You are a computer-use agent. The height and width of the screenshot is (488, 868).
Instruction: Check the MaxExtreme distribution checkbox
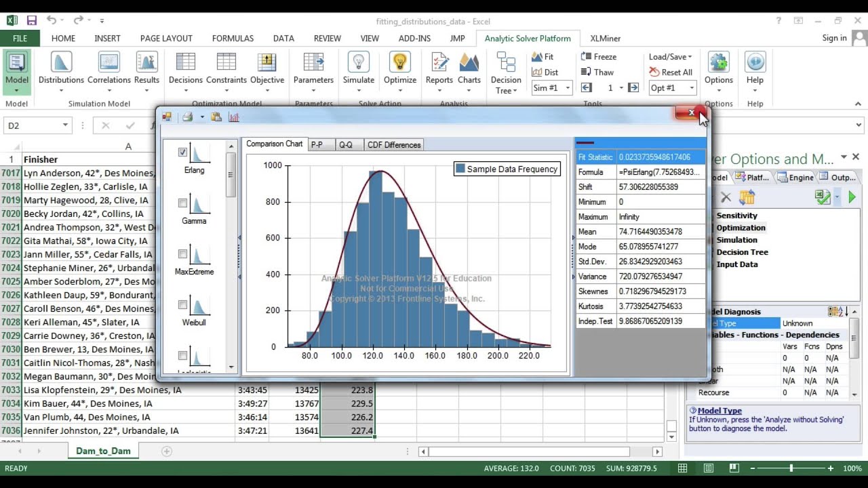tap(182, 253)
